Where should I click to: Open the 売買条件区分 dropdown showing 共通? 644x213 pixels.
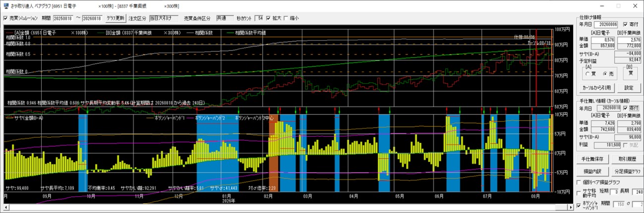225,18
